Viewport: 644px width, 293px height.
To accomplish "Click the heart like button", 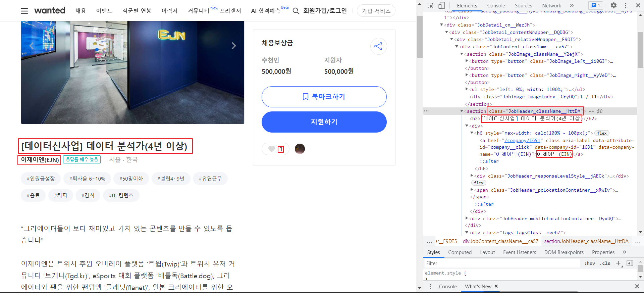I will pyautogui.click(x=272, y=149).
